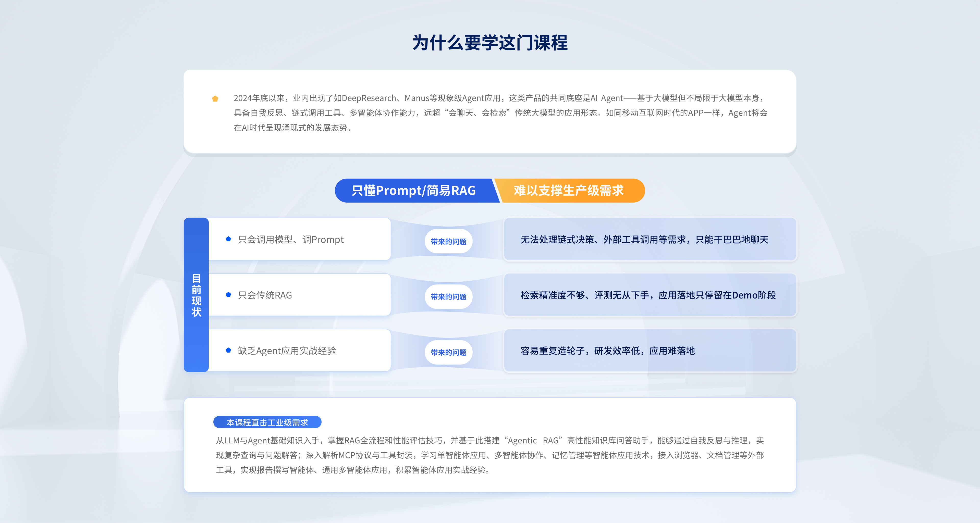Click the heading 为什么要学这门课程

490,43
